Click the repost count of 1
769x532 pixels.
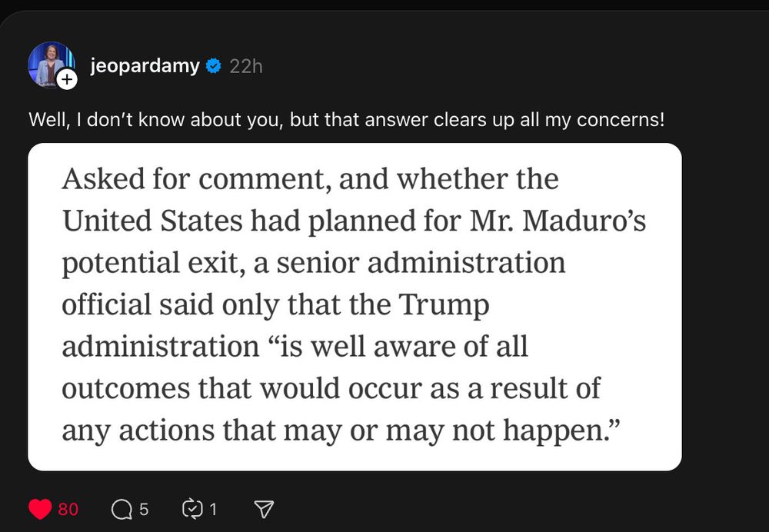[x=213, y=510]
